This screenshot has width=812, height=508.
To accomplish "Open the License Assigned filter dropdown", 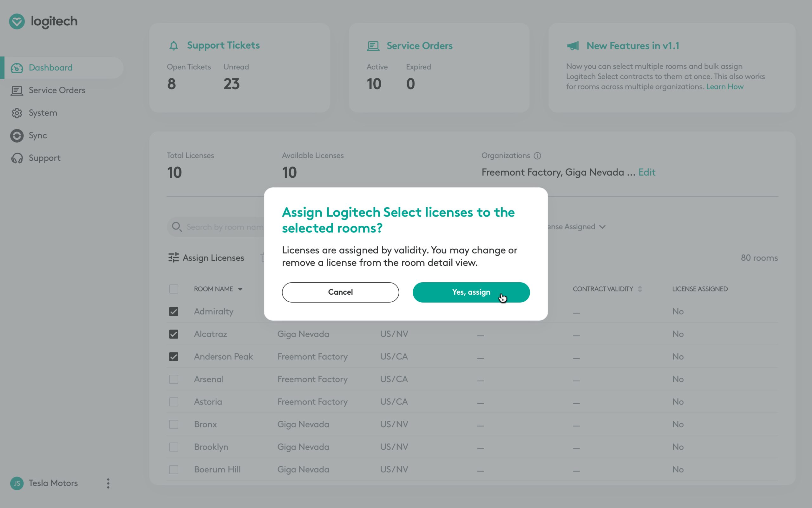I will click(577, 227).
